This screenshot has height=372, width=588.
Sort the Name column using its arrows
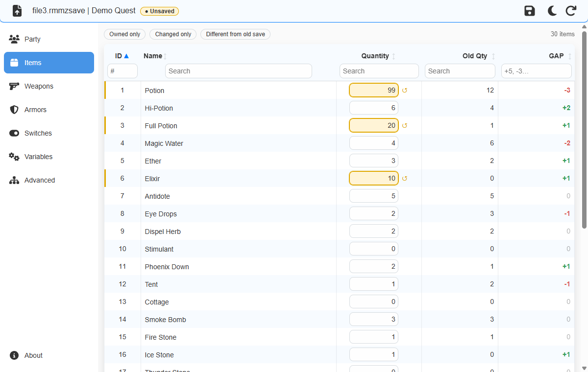click(x=165, y=56)
